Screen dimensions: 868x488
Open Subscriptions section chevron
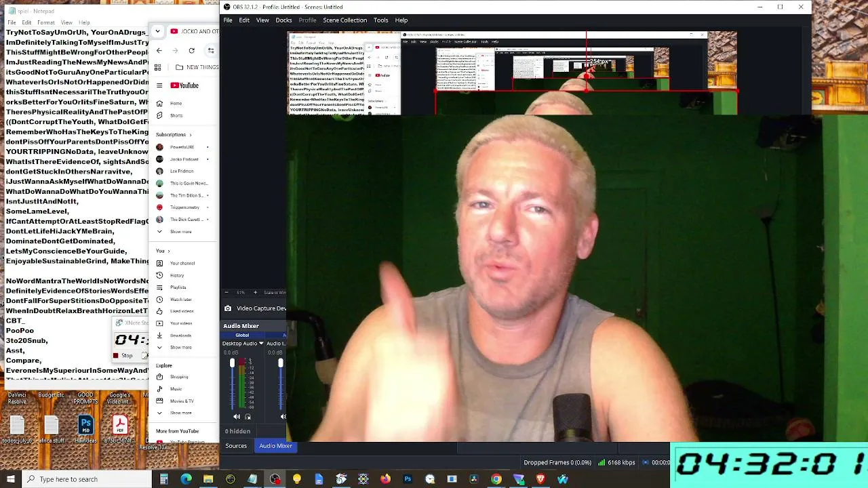point(191,135)
